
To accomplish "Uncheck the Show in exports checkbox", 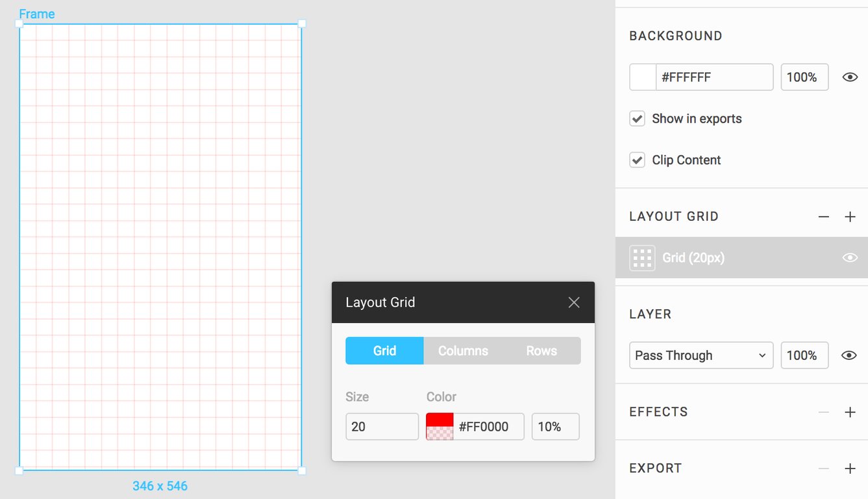I will point(638,119).
